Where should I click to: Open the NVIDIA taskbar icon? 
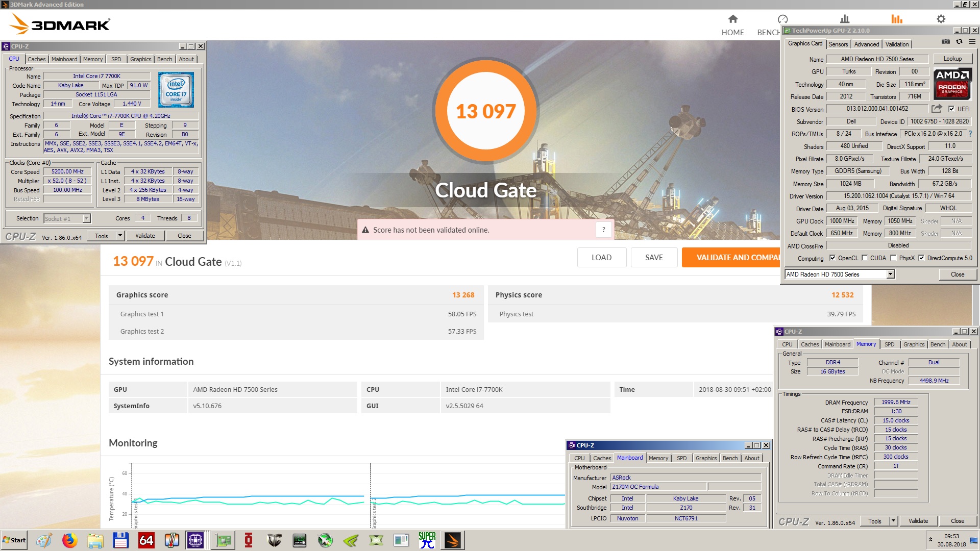[x=351, y=540]
